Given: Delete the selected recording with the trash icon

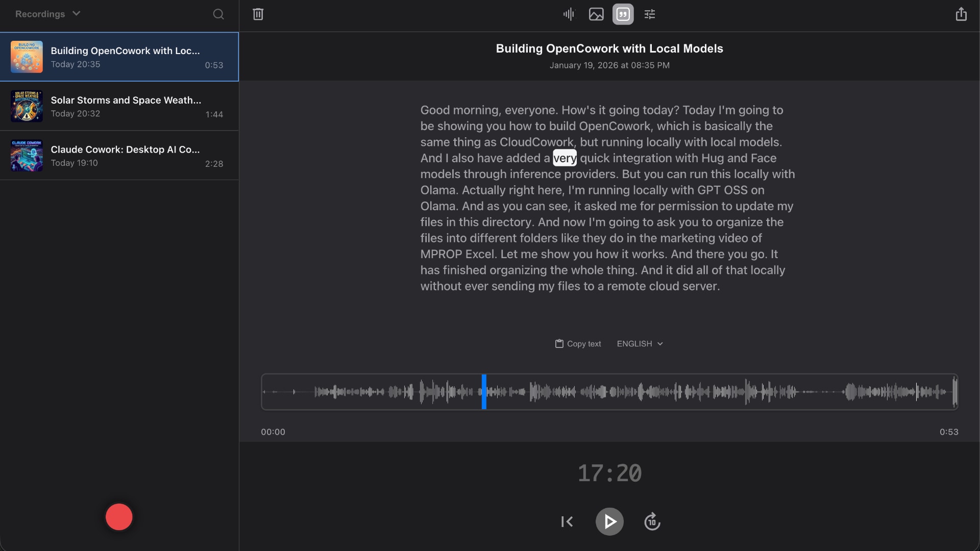Looking at the screenshot, I should (x=258, y=14).
